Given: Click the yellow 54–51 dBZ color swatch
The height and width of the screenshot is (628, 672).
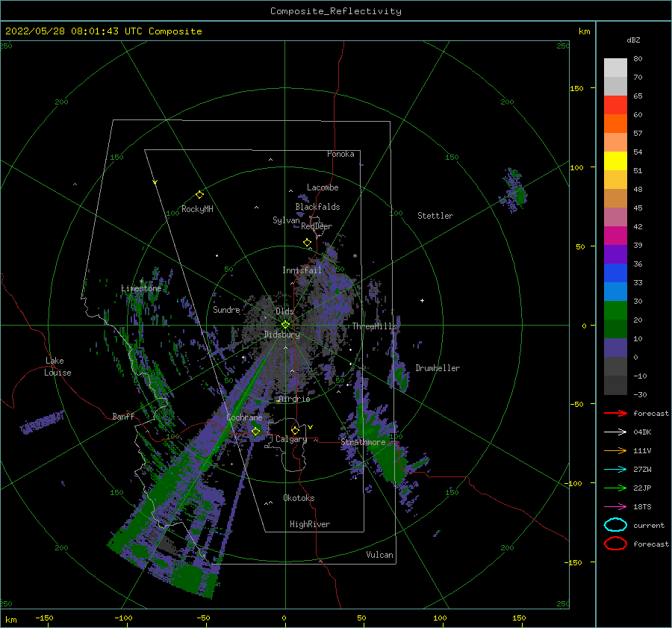Looking at the screenshot, I should [615, 161].
